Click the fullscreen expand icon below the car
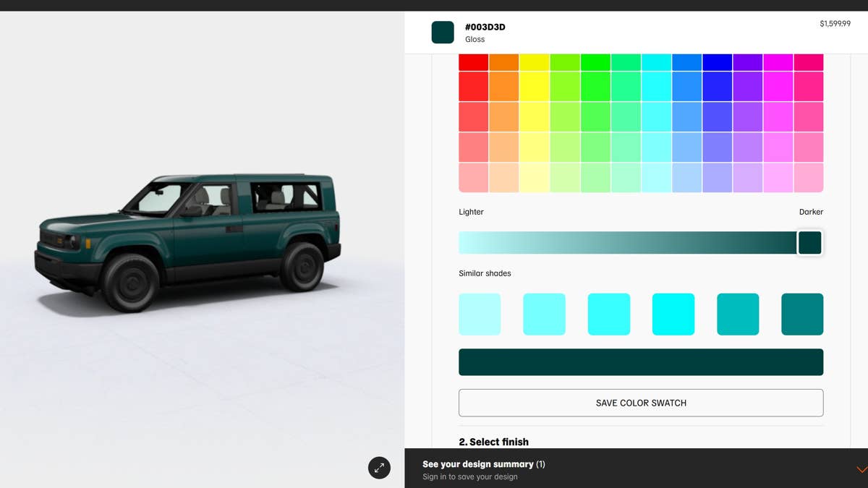The width and height of the screenshot is (868, 488). click(x=379, y=468)
